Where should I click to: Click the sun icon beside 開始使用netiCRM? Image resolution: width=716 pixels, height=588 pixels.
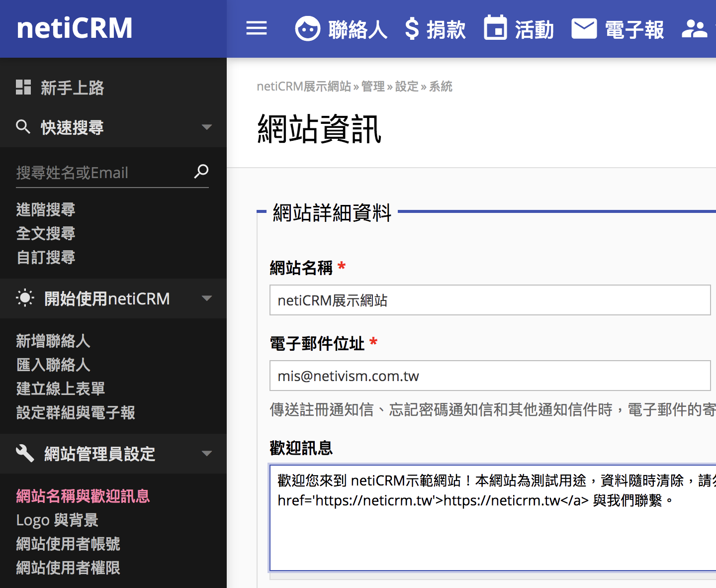click(x=24, y=298)
